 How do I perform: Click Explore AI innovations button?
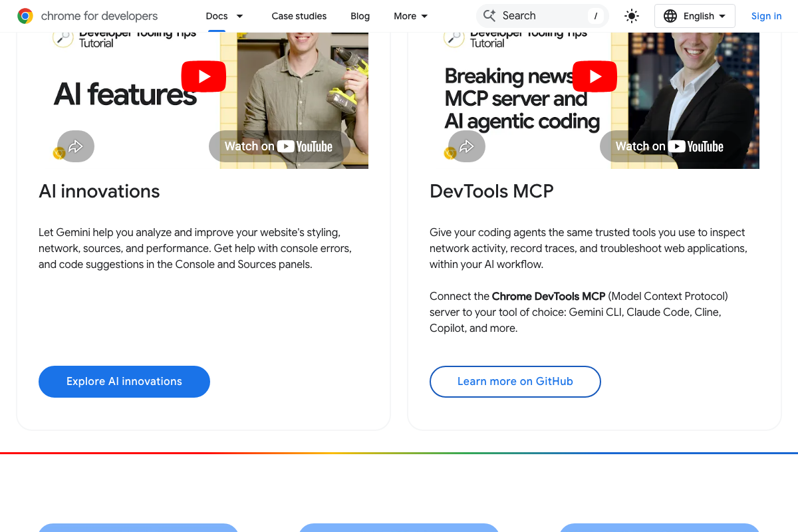(x=124, y=382)
